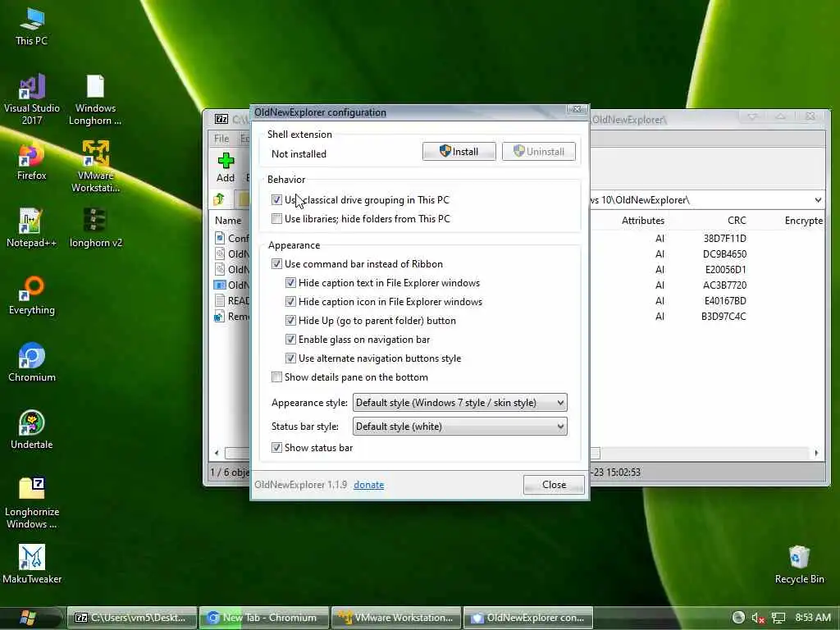
Task: Switch to 7-Zip taskbar window
Action: coord(132,618)
